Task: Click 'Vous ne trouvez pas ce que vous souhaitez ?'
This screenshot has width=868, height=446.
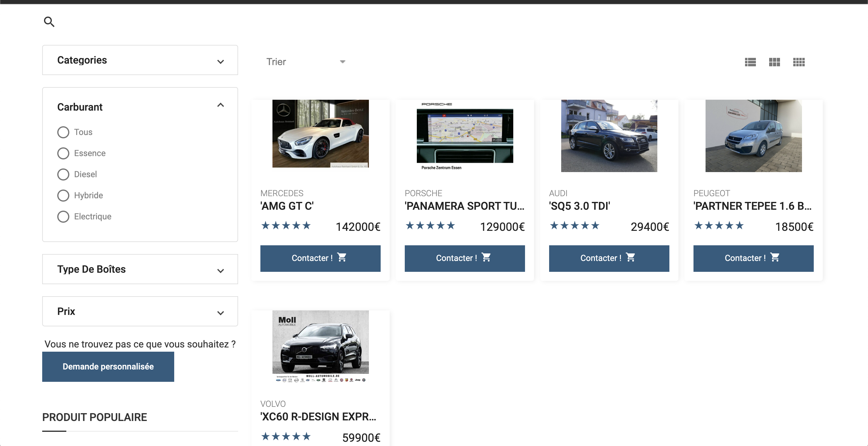Action: pos(140,344)
